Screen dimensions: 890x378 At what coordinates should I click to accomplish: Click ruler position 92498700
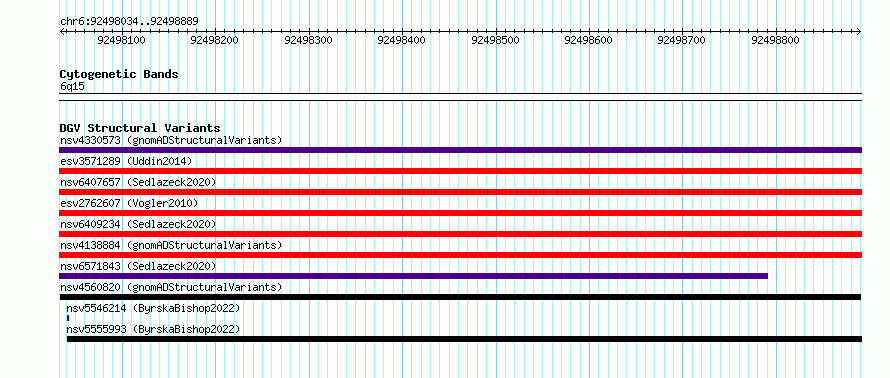[681, 40]
